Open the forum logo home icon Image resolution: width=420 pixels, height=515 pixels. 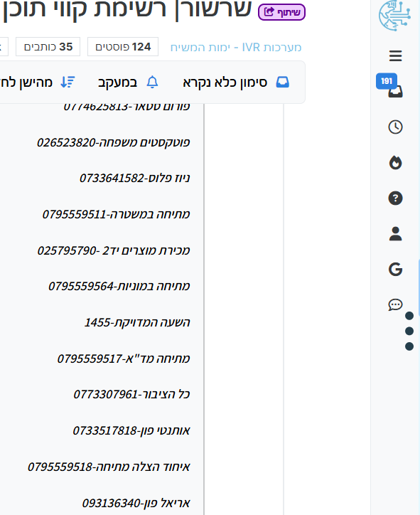(394, 15)
